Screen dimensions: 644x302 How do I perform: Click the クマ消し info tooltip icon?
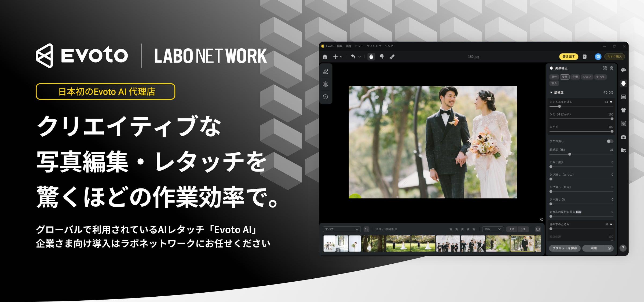point(563,200)
